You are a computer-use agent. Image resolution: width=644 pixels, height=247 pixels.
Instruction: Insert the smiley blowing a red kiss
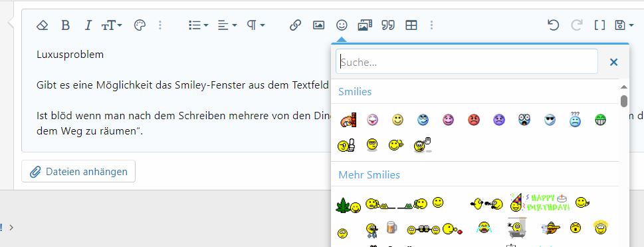(x=453, y=228)
